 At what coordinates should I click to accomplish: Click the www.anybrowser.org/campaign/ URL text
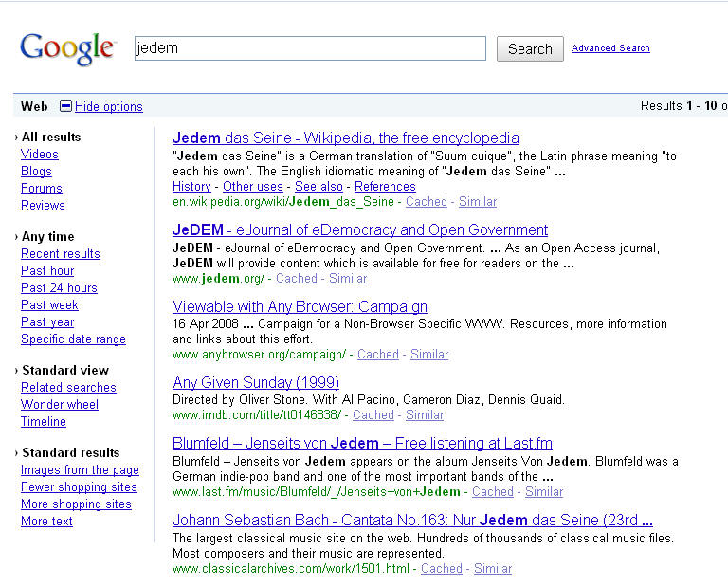pos(259,355)
